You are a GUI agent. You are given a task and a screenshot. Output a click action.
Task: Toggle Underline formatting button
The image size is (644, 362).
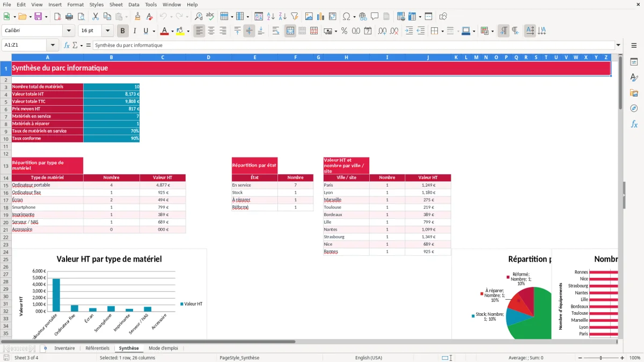point(145,31)
